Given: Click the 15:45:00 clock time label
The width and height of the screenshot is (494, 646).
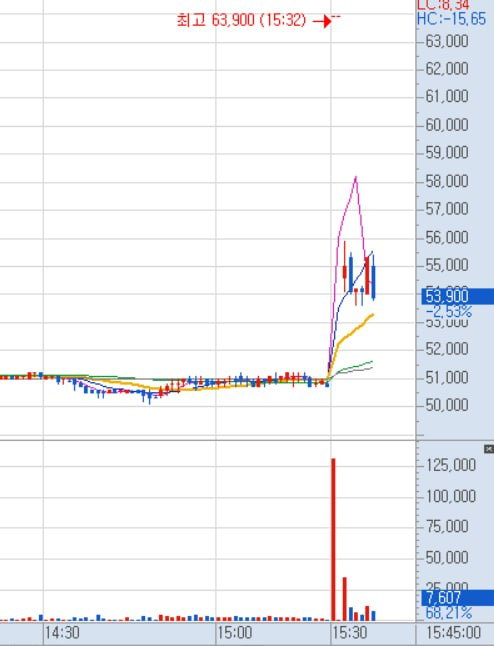Looking at the screenshot, I should point(453,632).
